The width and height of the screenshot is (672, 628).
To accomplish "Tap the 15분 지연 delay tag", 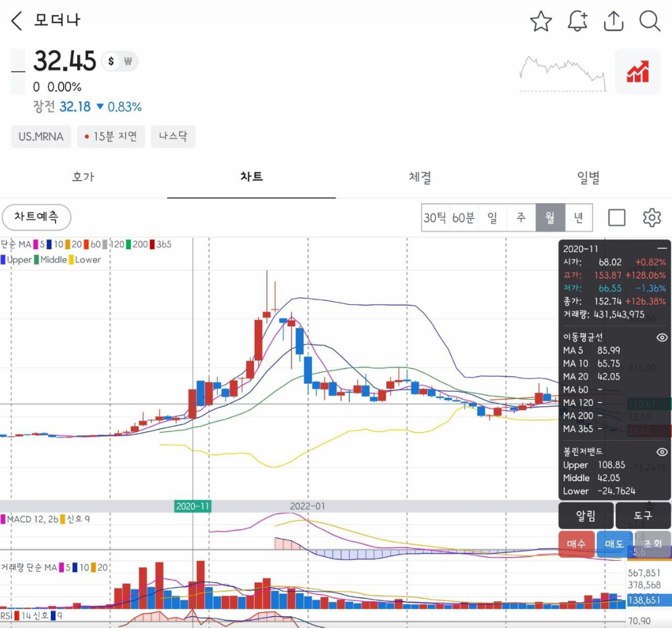I will [111, 136].
